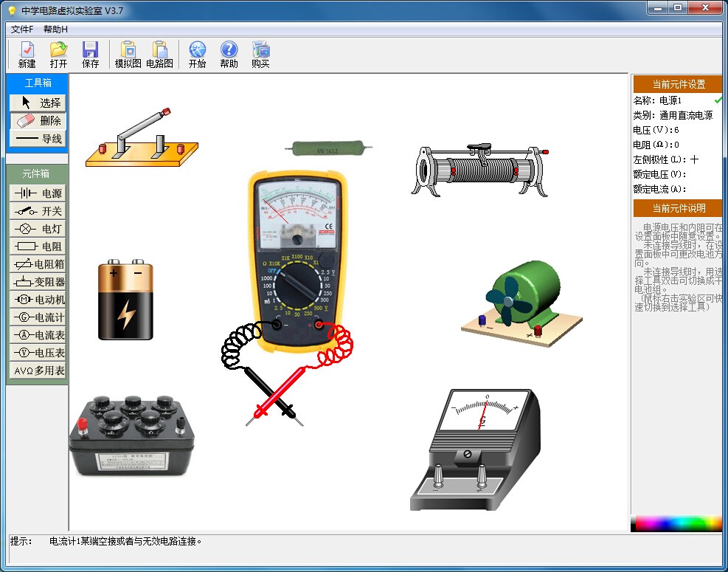
Task: Pick a color from the spectrum bar
Action: click(x=676, y=524)
